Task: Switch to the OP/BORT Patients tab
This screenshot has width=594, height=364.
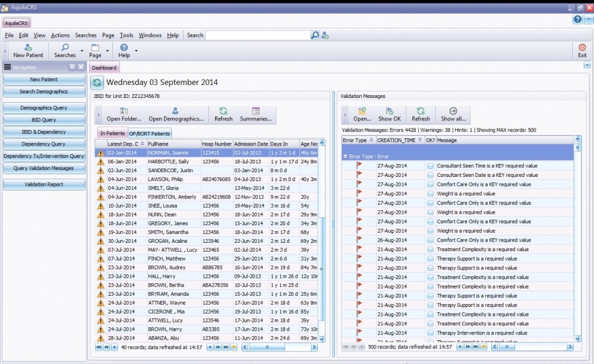Action: [149, 133]
